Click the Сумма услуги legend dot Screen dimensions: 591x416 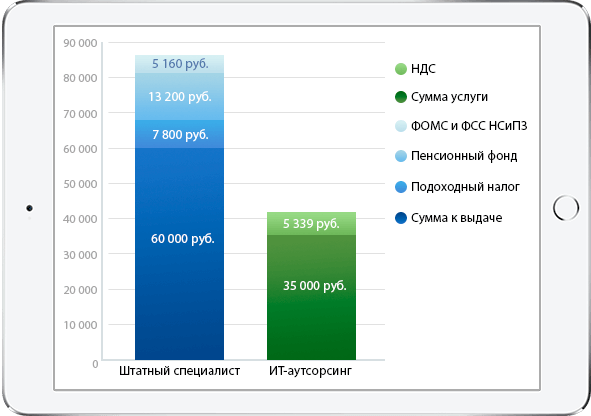pos(401,97)
